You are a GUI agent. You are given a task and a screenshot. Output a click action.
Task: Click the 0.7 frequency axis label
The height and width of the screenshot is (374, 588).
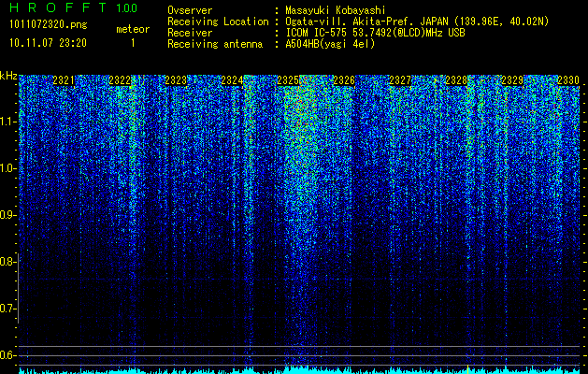pyautogui.click(x=7, y=309)
